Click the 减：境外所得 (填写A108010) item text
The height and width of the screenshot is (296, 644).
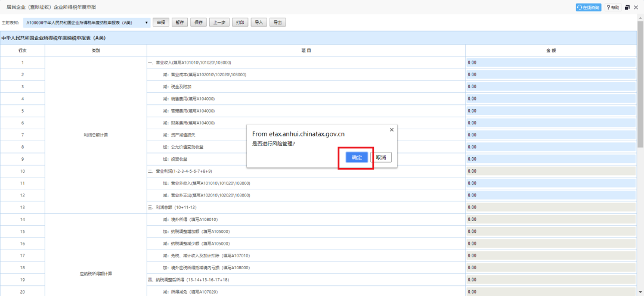[190, 219]
